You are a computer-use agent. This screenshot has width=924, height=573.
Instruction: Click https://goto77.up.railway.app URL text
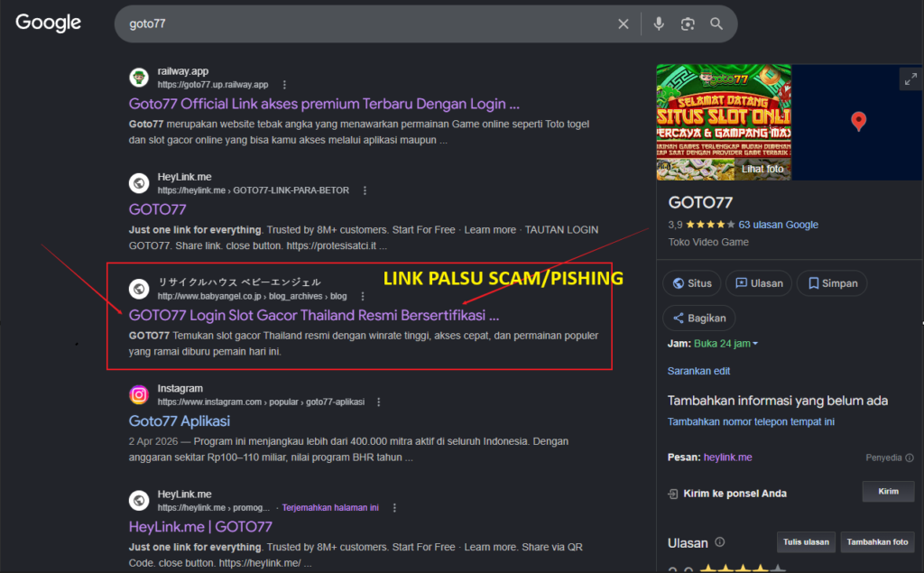213,85
